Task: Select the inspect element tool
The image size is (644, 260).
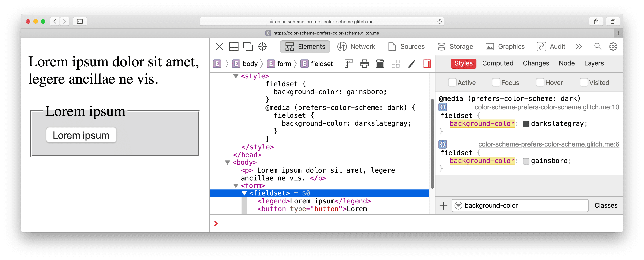Action: [x=263, y=47]
